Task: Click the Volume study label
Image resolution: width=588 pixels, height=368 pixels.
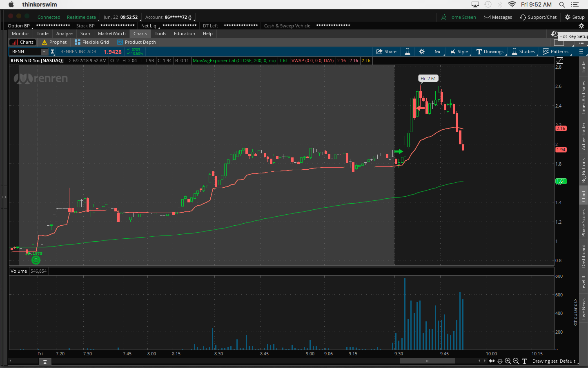Action: (19, 271)
